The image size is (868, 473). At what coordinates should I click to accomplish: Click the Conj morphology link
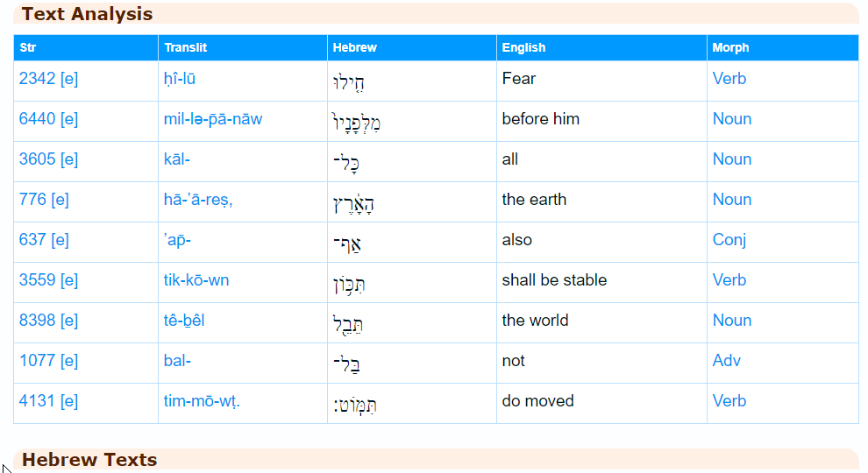[x=729, y=240]
